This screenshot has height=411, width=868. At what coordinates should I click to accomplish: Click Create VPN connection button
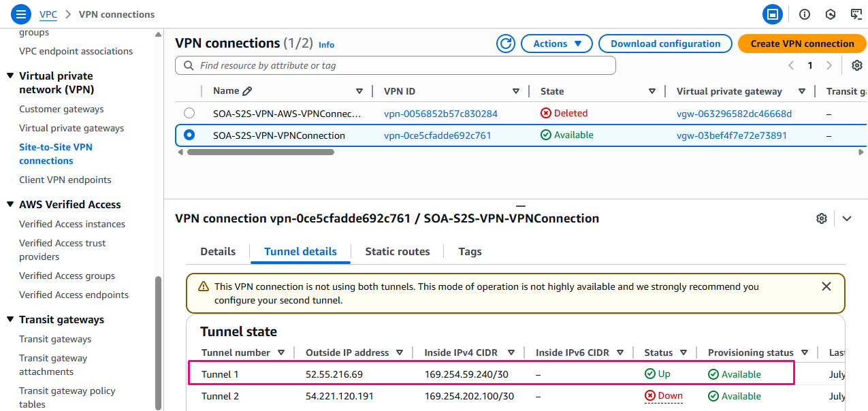coord(801,44)
